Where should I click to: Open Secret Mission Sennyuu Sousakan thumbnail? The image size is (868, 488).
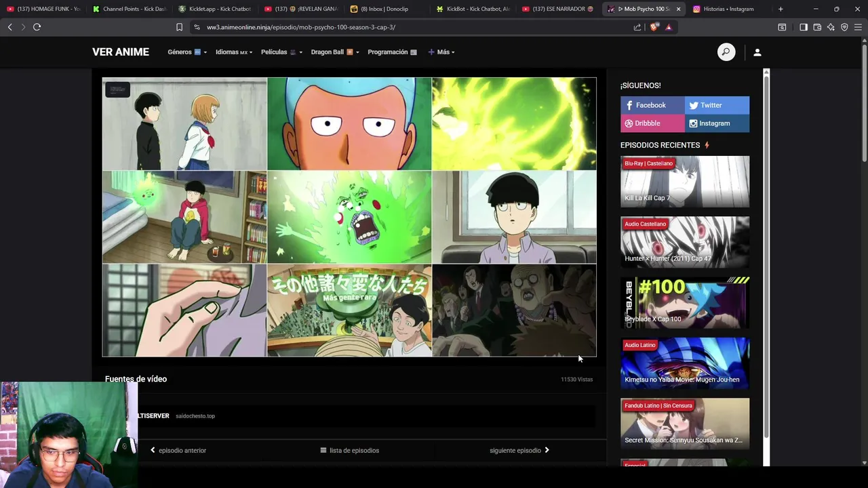tap(685, 424)
